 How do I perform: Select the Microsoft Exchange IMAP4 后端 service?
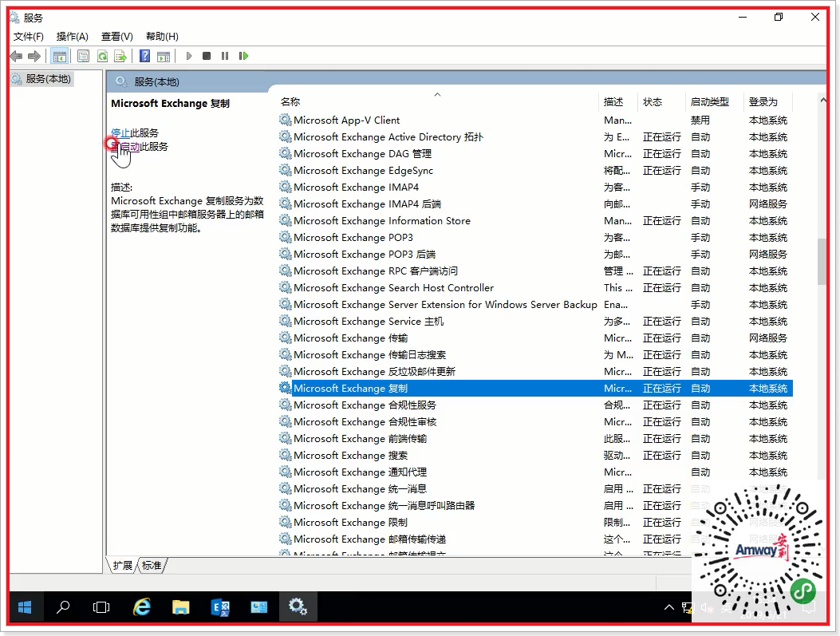(536, 204)
